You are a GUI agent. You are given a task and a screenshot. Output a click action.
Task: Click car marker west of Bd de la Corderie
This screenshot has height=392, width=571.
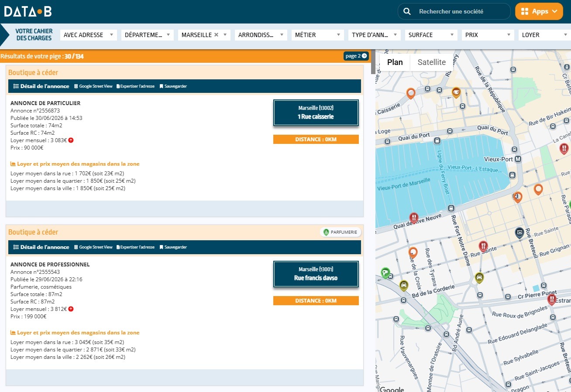click(x=404, y=286)
